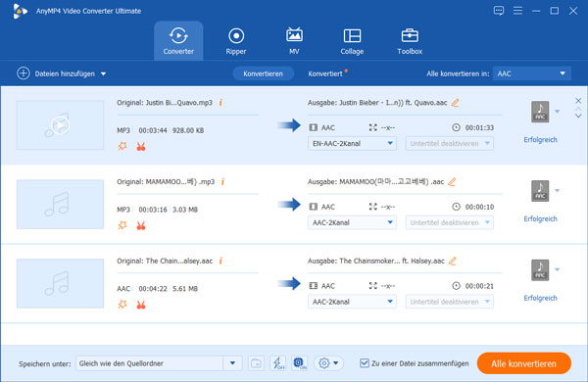The width and height of the screenshot is (588, 382).
Task: Click the MV tab icon
Action: [x=294, y=36]
